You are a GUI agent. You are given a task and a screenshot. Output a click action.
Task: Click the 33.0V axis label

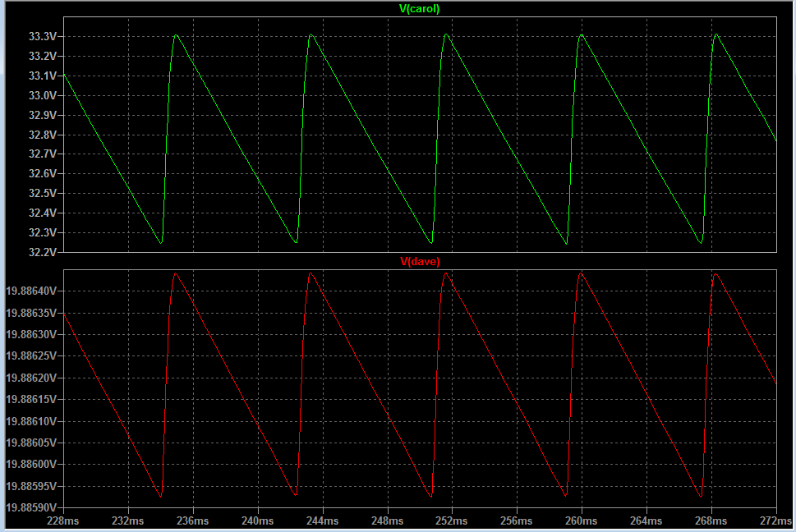coord(43,96)
